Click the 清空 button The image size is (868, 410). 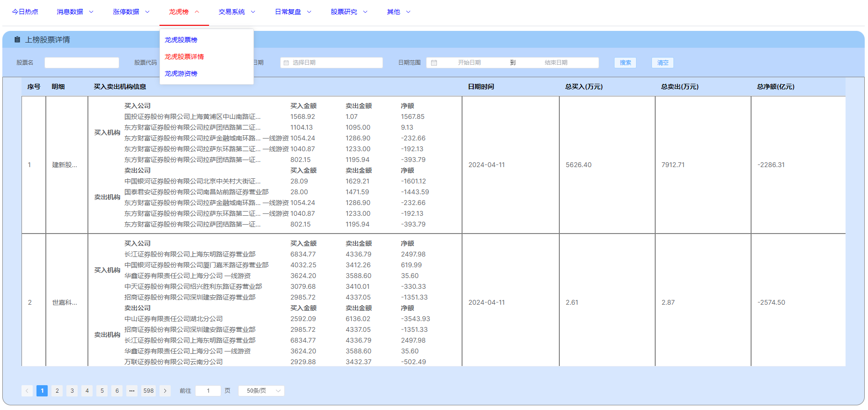[663, 63]
